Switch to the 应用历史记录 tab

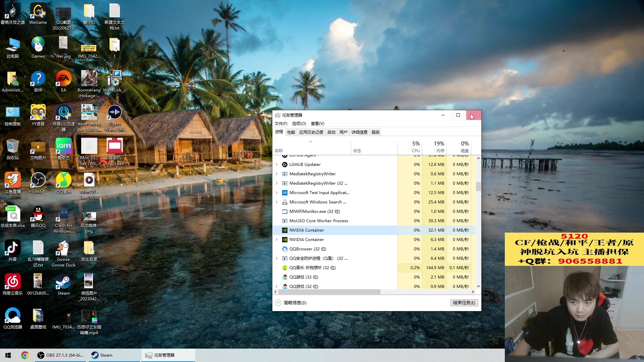311,132
